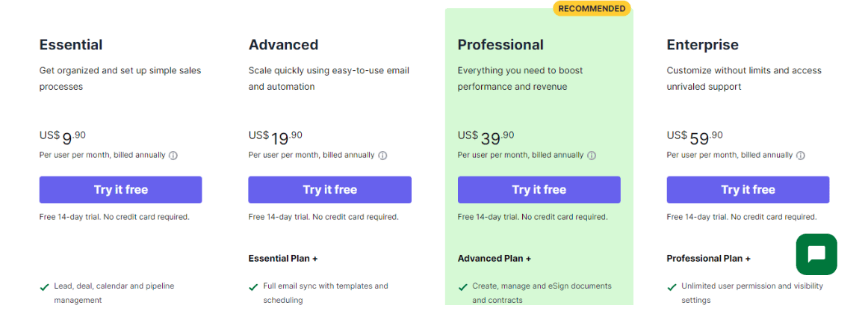This screenshot has width=868, height=314.
Task: Open the green chat widget
Action: click(x=816, y=254)
